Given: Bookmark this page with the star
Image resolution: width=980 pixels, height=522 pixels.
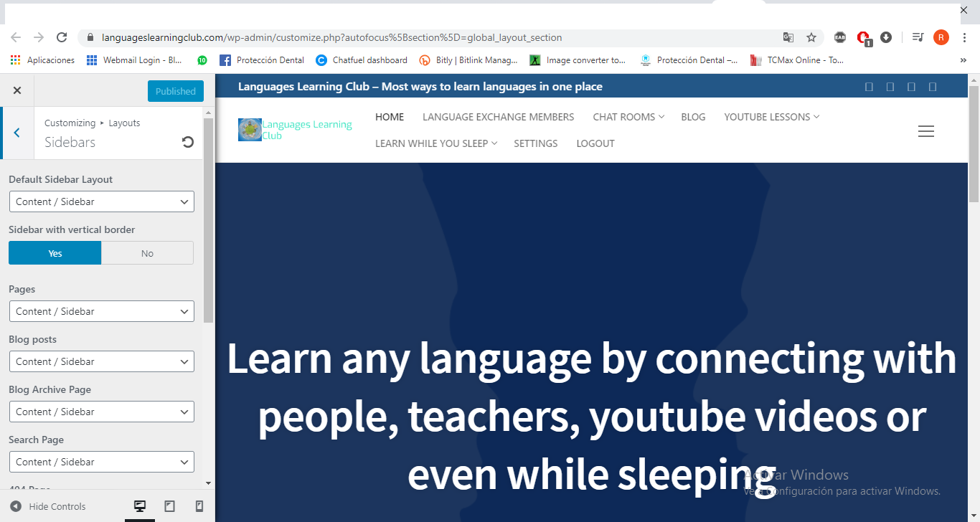Looking at the screenshot, I should 811,37.
